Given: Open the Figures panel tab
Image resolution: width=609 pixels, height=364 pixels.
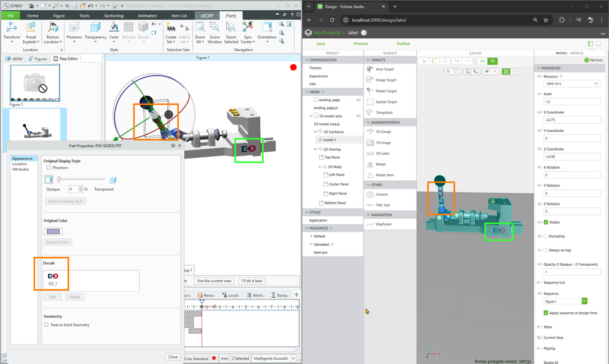Looking at the screenshot, I should click(x=38, y=59).
